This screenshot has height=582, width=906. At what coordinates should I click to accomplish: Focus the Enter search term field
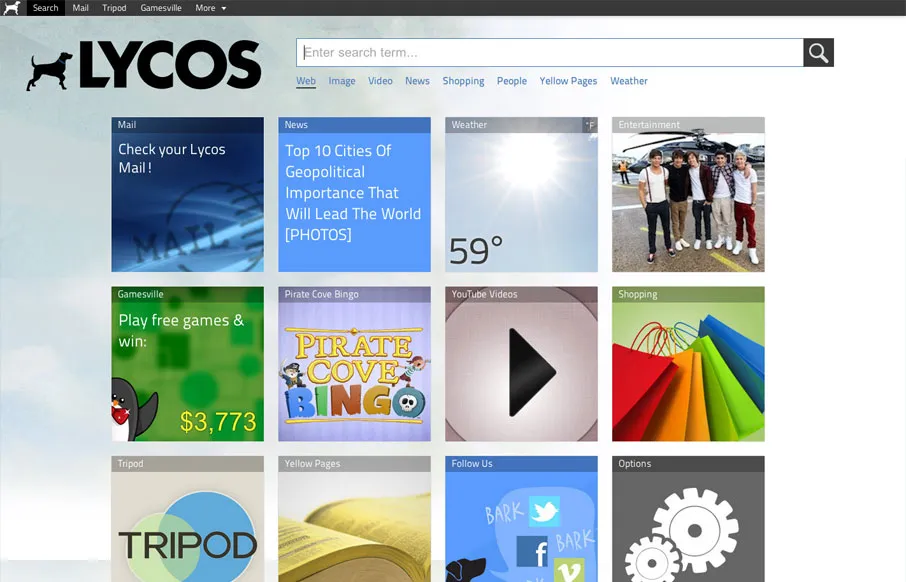[549, 53]
